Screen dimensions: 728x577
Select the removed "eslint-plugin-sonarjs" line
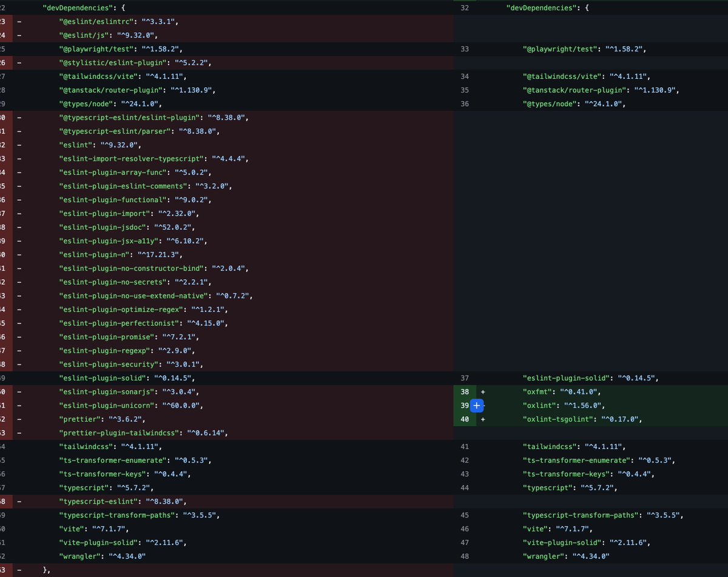coord(227,392)
